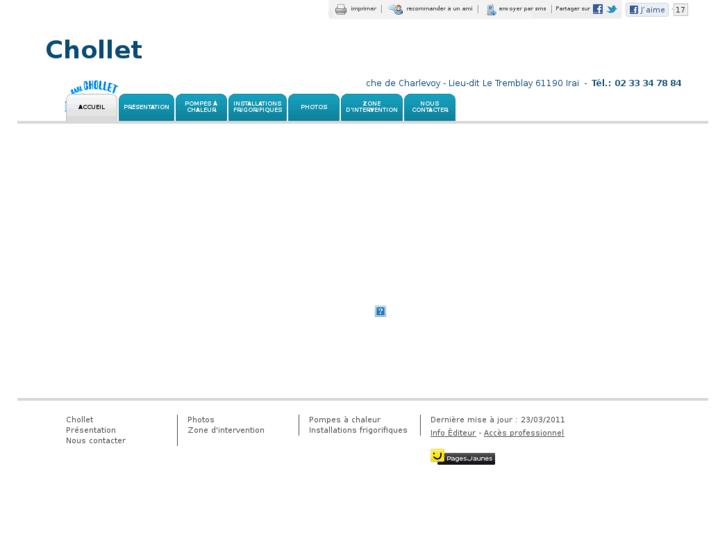Screen dimensions: 727x545
Task: Open footer Pompes à chaleur link
Action: (x=344, y=420)
